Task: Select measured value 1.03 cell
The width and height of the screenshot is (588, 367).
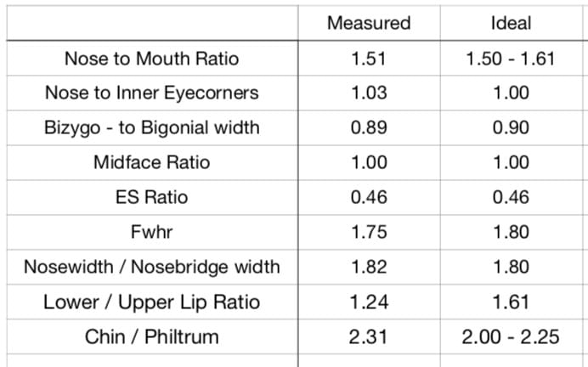Action: [x=370, y=93]
